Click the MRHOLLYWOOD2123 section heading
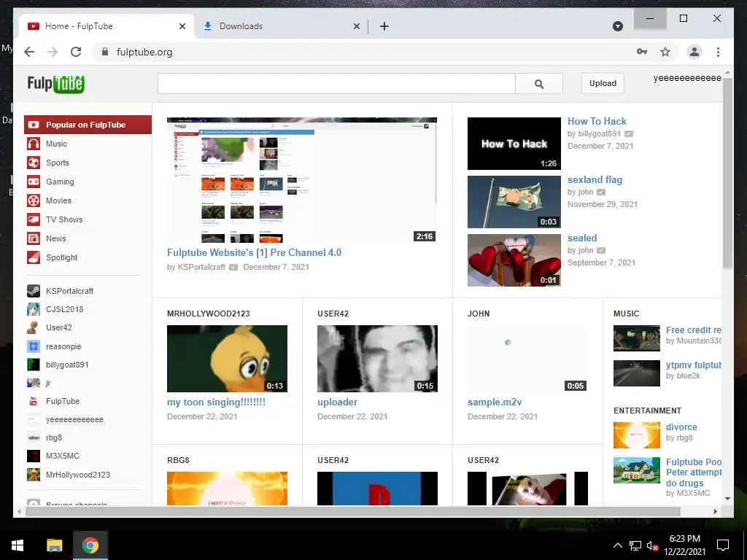 (x=208, y=314)
